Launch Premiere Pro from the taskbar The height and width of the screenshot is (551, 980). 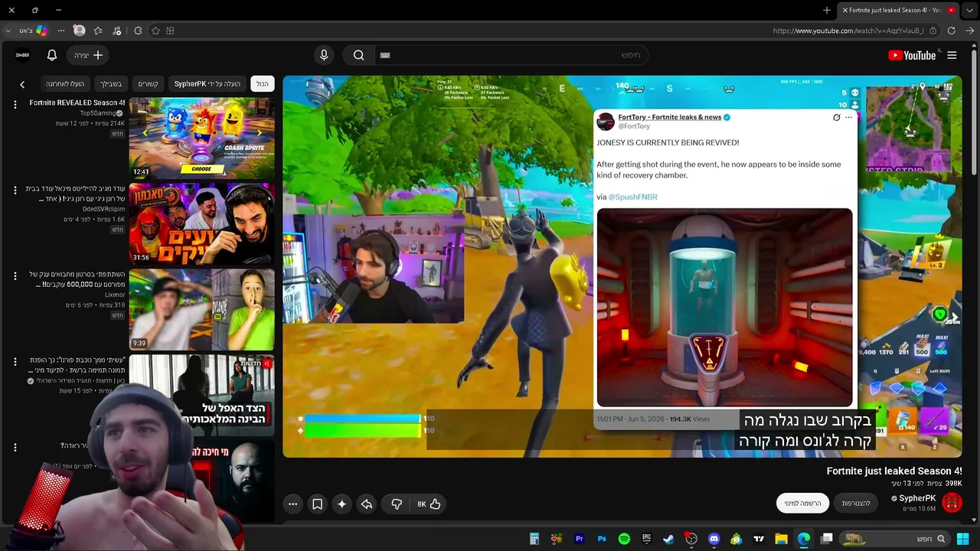(579, 539)
